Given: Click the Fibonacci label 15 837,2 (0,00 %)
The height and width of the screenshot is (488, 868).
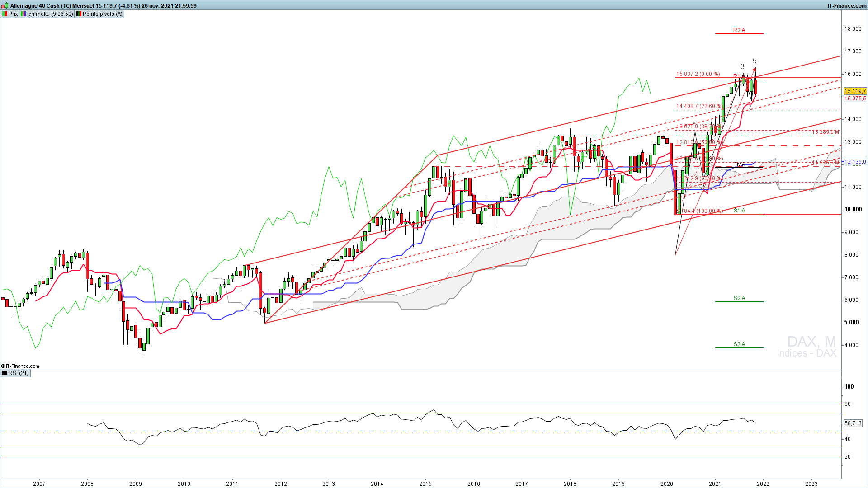Looking at the screenshot, I should pyautogui.click(x=698, y=74).
